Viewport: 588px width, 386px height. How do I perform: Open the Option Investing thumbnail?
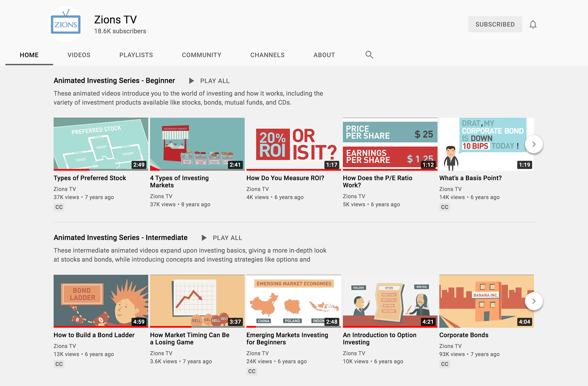[x=390, y=301]
